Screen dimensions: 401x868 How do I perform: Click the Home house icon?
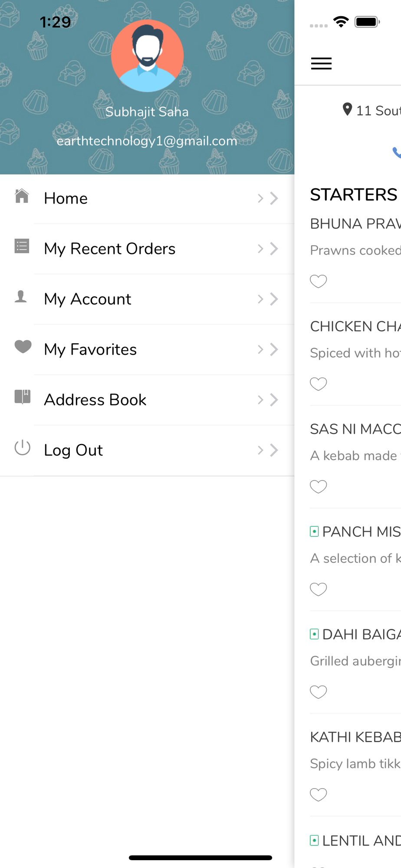(22, 196)
